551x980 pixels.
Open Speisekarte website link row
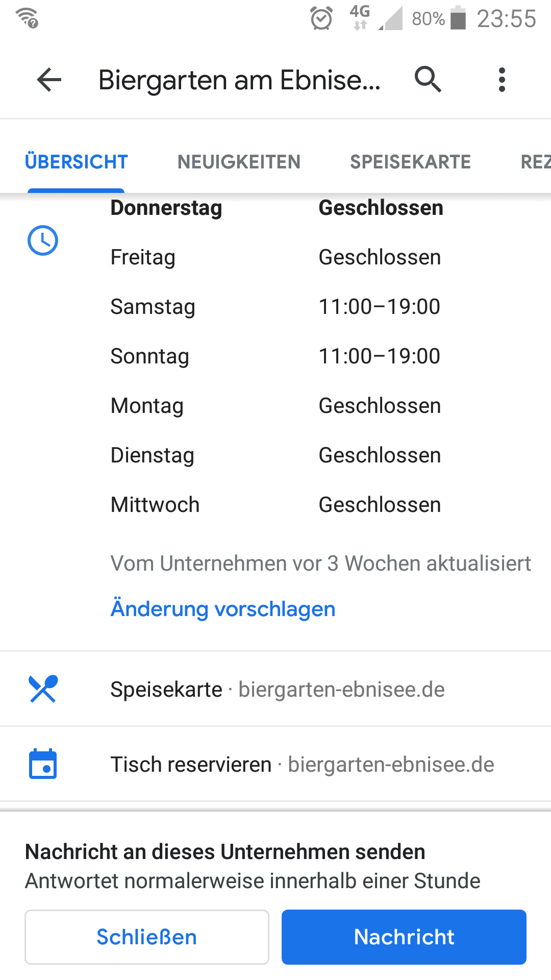click(278, 690)
